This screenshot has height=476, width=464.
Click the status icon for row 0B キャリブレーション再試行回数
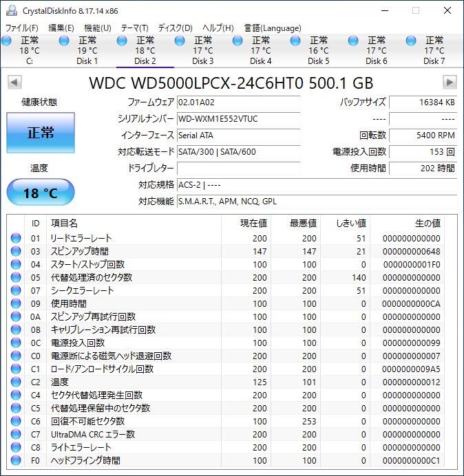pos(16,329)
